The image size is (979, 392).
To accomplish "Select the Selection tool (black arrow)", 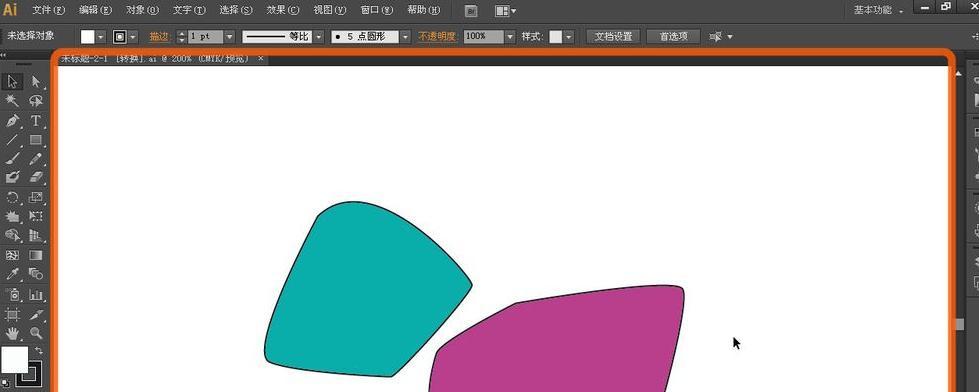I will click(12, 81).
